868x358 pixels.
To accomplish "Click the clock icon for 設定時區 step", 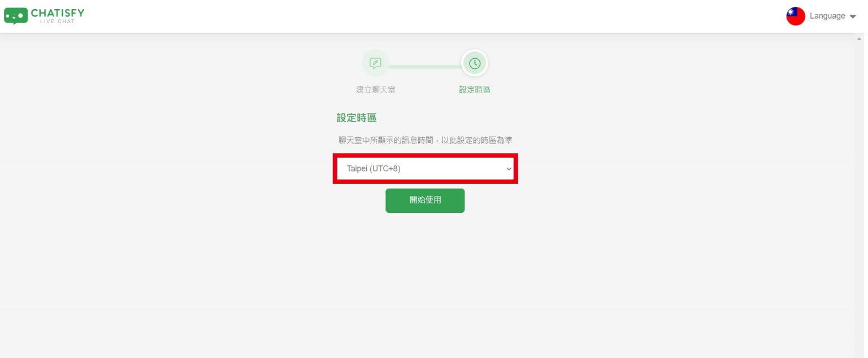I will (x=475, y=63).
